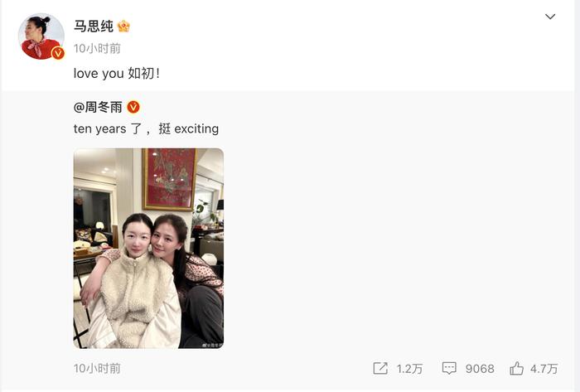Click the gold crown membership badge
Image resolution: width=580 pixels, height=392 pixels.
123,27
